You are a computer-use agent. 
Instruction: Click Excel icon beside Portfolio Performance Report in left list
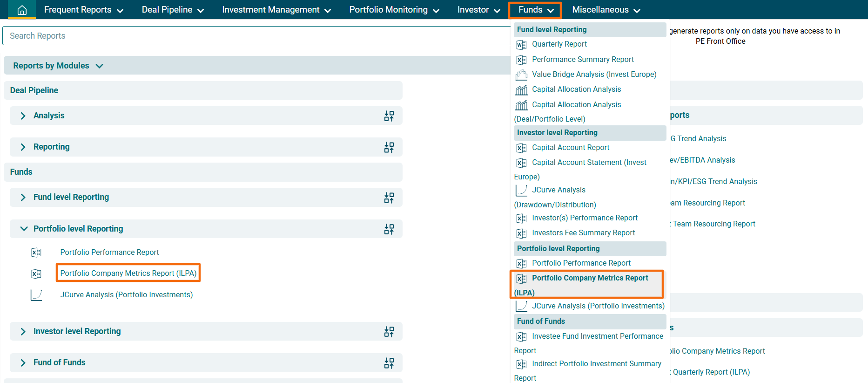click(x=36, y=253)
